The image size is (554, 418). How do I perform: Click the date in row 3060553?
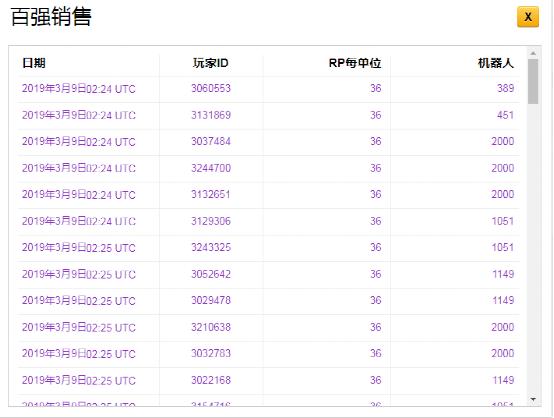[78, 88]
